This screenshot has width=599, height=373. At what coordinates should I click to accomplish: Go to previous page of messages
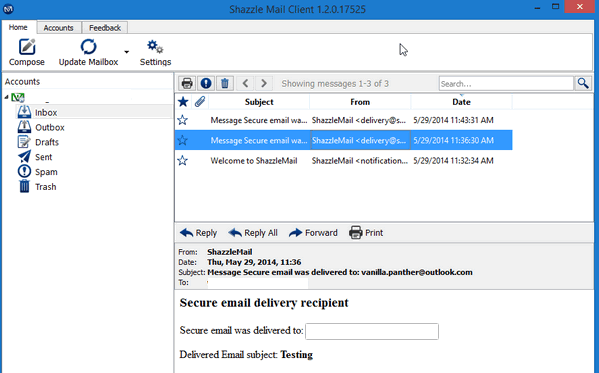246,83
